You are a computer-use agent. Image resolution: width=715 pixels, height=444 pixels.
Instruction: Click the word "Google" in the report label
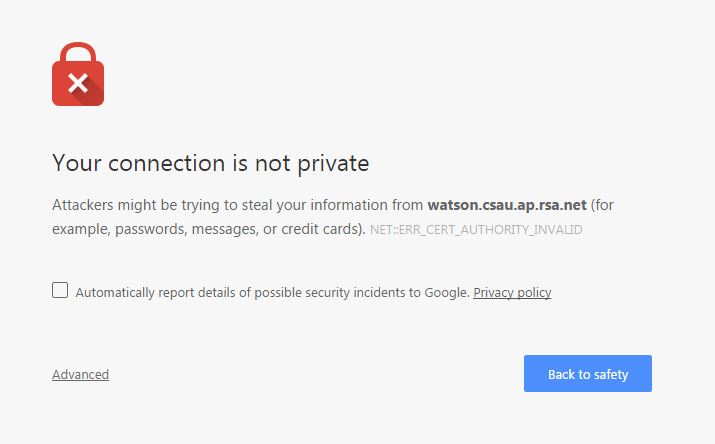445,293
